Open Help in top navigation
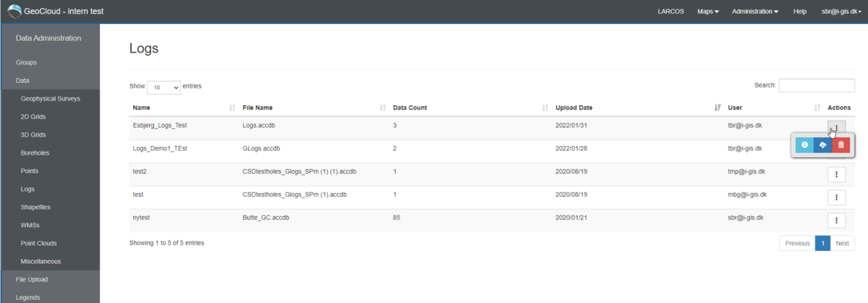This screenshot has height=303, width=868. (x=800, y=11)
